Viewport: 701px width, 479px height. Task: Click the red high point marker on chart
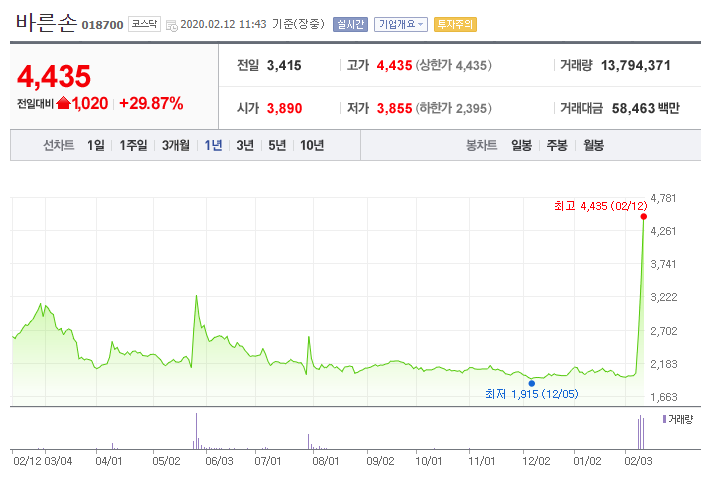pyautogui.click(x=644, y=216)
